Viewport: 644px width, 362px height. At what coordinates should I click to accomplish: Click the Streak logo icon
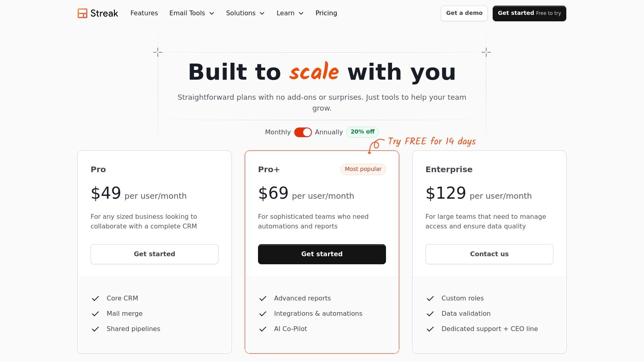(x=83, y=13)
